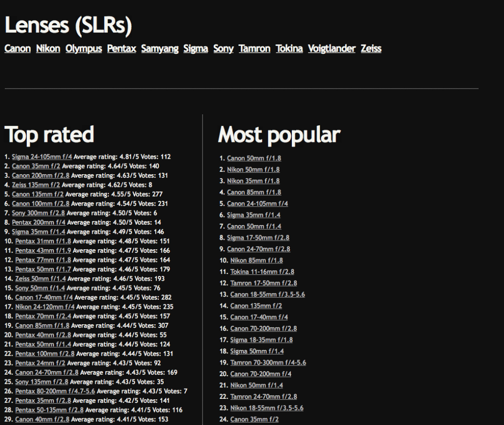504x425 pixels.
Task: Open Tamron 17-50mm f/2.8 lens link
Action: coord(264,283)
